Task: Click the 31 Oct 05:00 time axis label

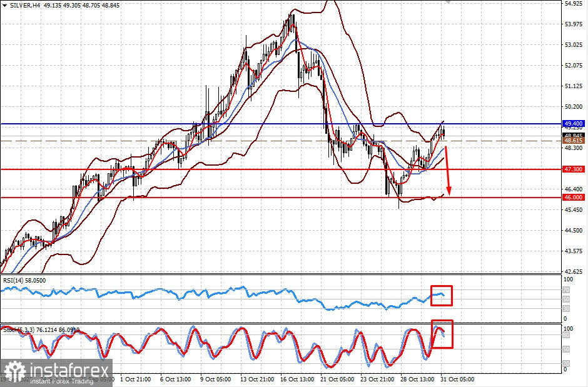Action: [x=457, y=379]
